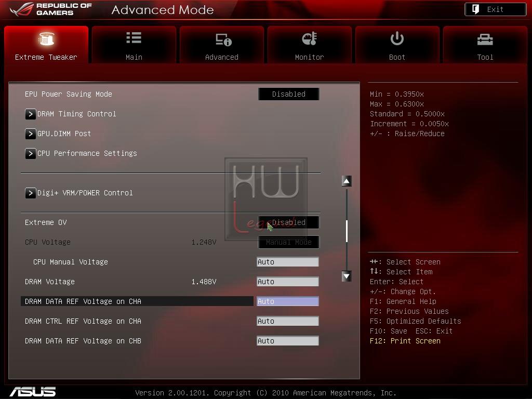Click DRAM DATA REF Voltage CHA field
The image size is (532, 399).
(x=288, y=301)
